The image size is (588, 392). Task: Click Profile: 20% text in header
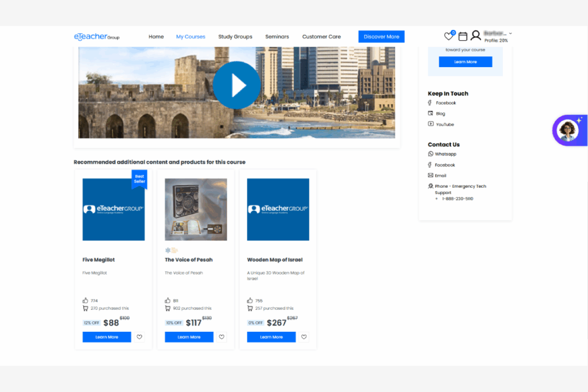click(x=496, y=41)
